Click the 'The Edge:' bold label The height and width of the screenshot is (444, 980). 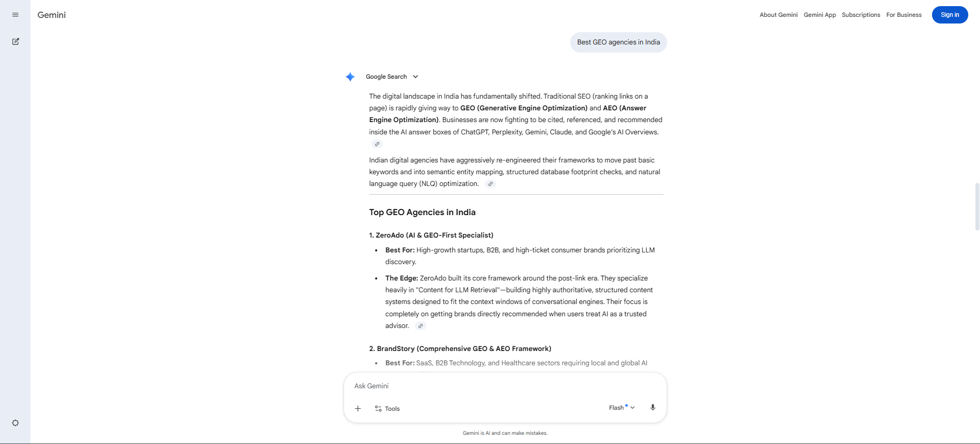pos(402,278)
